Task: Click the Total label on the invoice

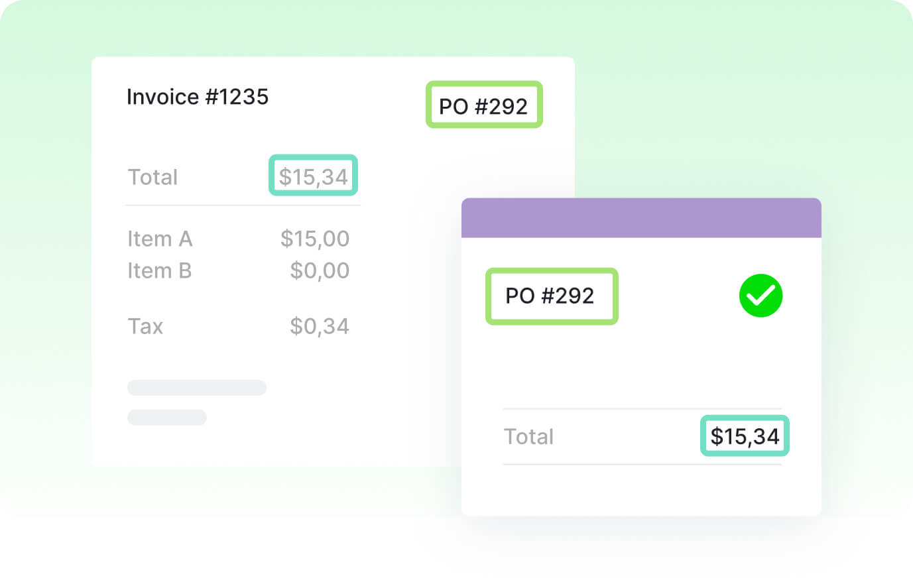Action: coord(153,177)
